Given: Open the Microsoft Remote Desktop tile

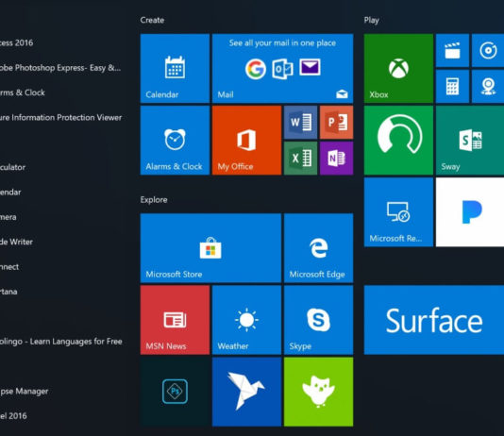Looking at the screenshot, I should click(398, 212).
